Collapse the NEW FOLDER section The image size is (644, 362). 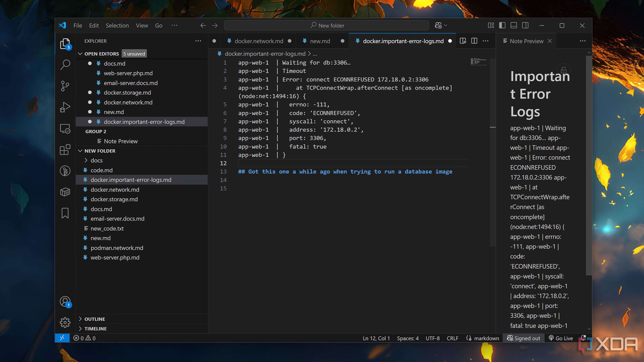(80, 151)
